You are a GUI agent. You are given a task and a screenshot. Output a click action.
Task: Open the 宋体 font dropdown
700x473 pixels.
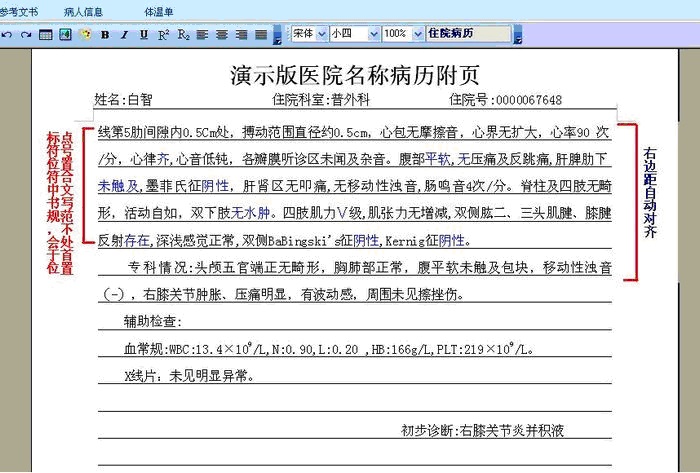coord(322,34)
